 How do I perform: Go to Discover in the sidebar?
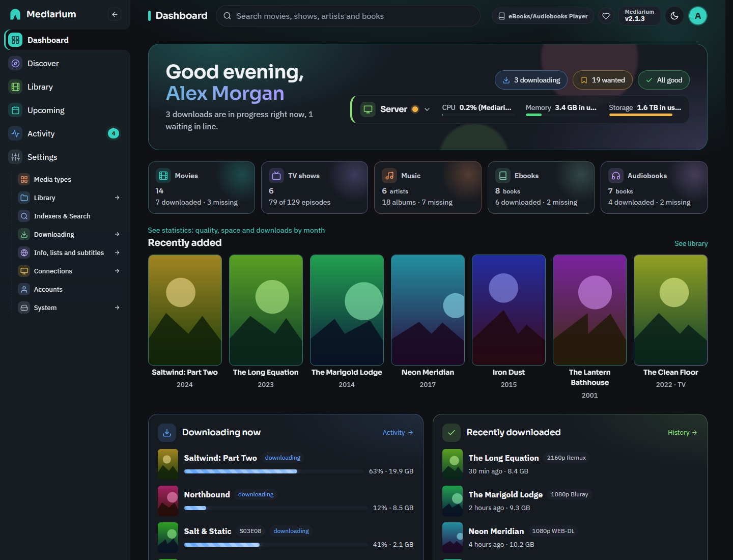pyautogui.click(x=65, y=64)
